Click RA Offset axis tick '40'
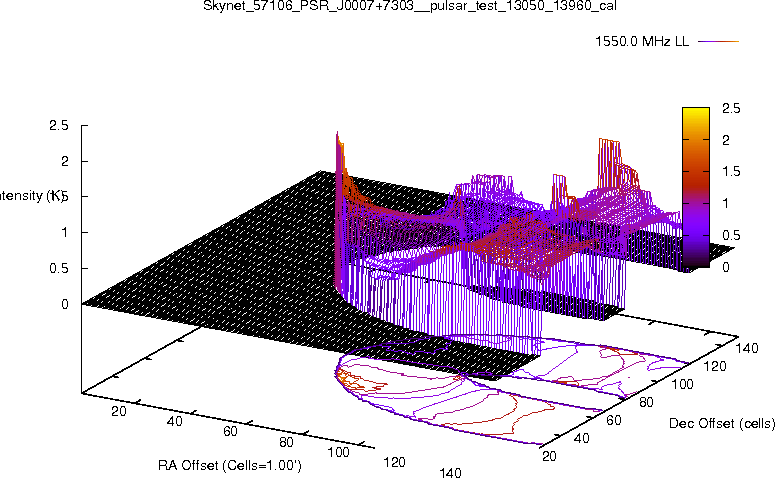 coord(174,421)
